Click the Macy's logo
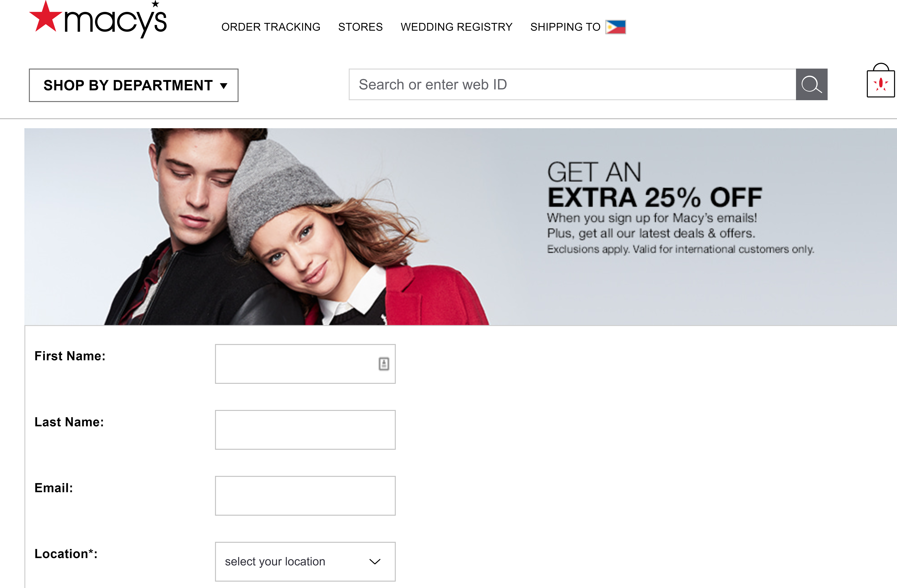This screenshot has height=588, width=897. click(98, 19)
